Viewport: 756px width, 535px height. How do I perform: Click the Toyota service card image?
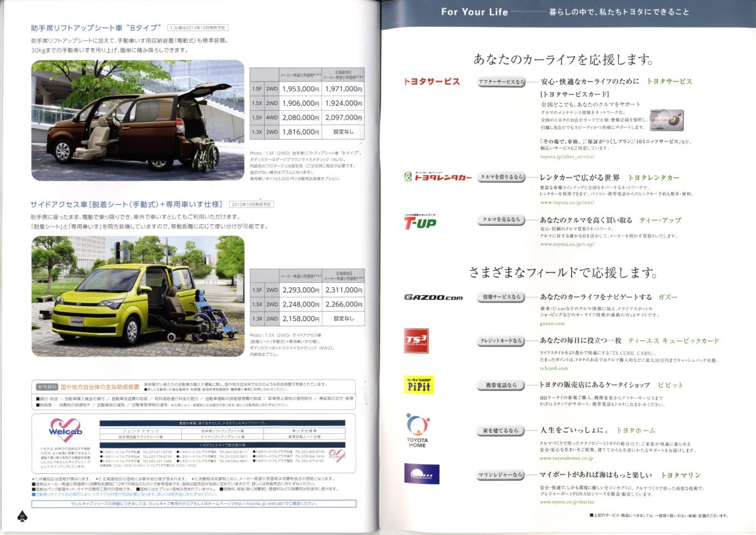(666, 120)
